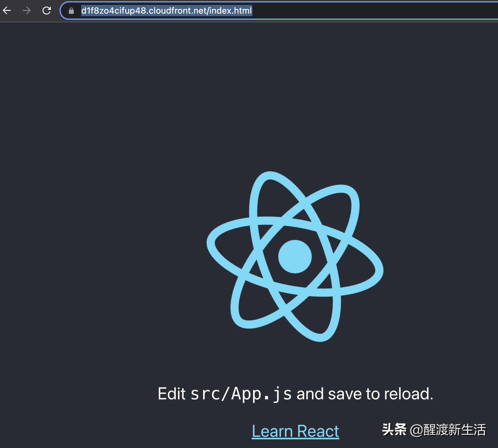Click the React logo image
The width and height of the screenshot is (498, 448).
click(295, 257)
